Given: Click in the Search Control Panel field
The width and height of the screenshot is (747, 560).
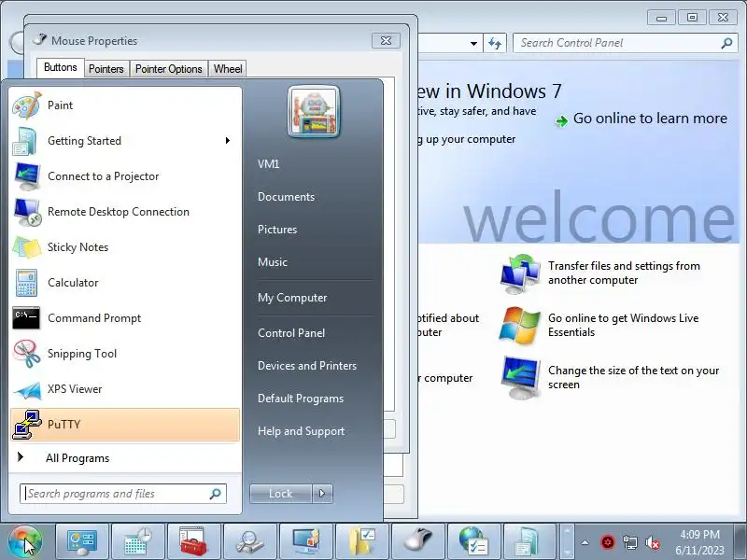Looking at the screenshot, I should 624,43.
